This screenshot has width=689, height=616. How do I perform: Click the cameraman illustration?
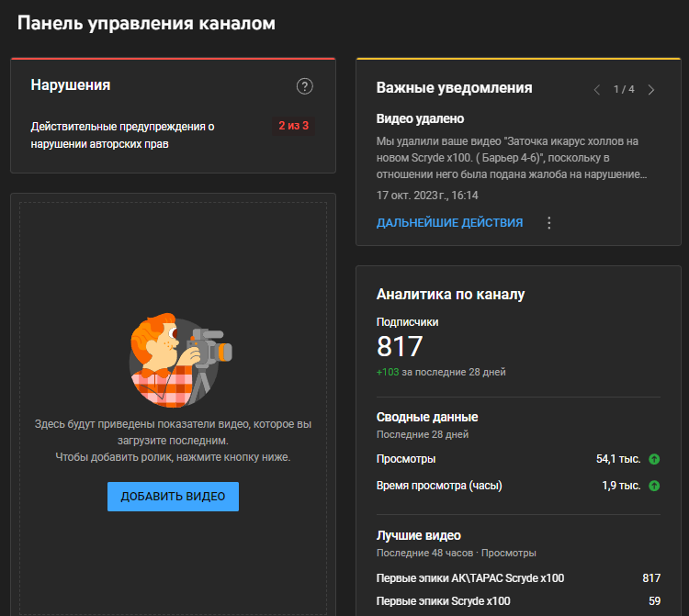[x=181, y=360]
